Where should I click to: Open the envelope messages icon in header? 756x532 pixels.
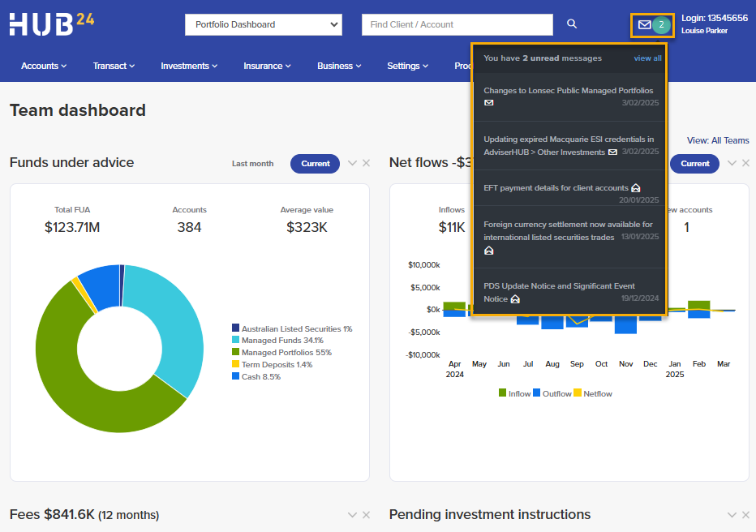[645, 24]
